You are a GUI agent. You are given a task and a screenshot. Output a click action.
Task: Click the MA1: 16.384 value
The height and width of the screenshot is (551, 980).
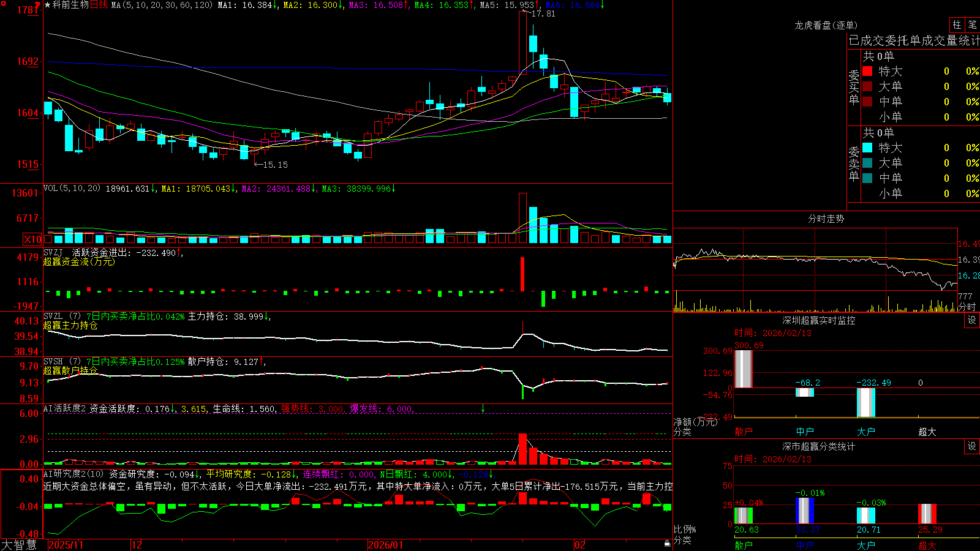pos(245,5)
